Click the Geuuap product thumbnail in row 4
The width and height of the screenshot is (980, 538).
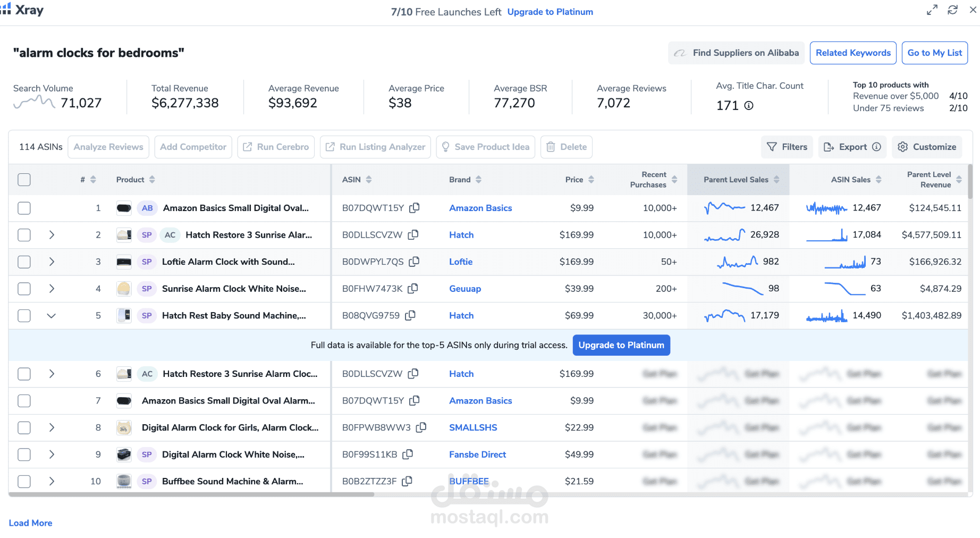(124, 289)
